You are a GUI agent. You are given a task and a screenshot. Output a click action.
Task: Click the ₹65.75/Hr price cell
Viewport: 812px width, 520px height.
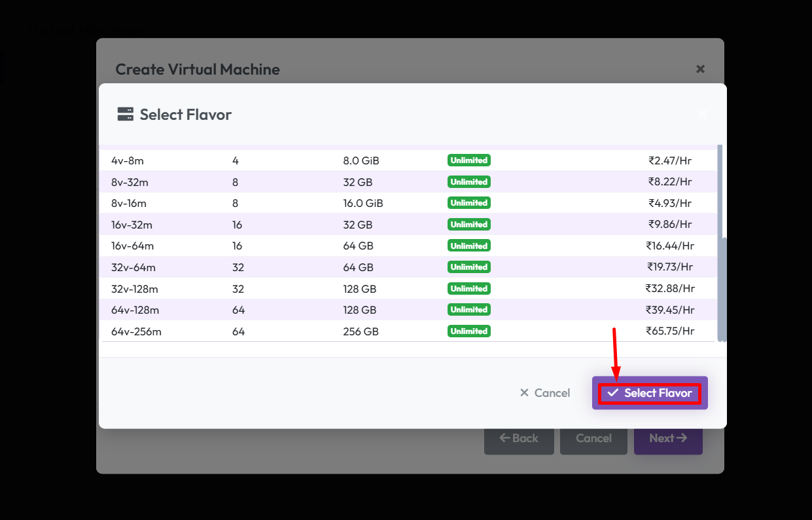coord(670,331)
